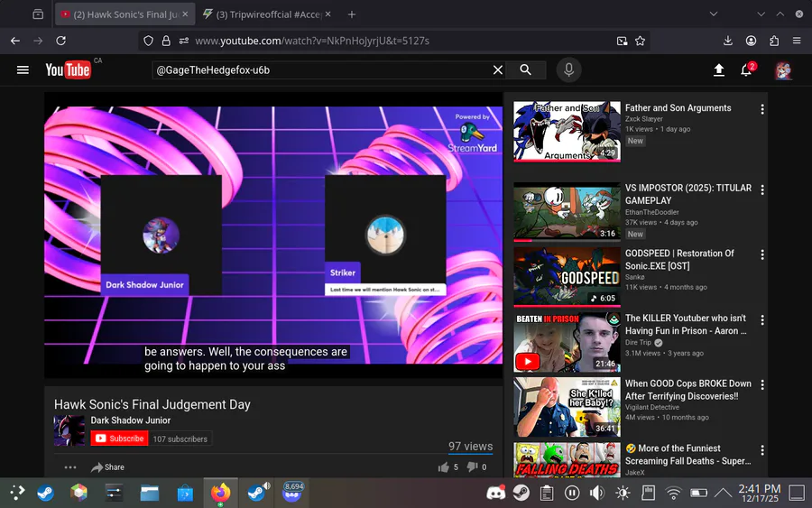The width and height of the screenshot is (812, 508).
Task: Open Firefox application menu
Action: pos(797,41)
